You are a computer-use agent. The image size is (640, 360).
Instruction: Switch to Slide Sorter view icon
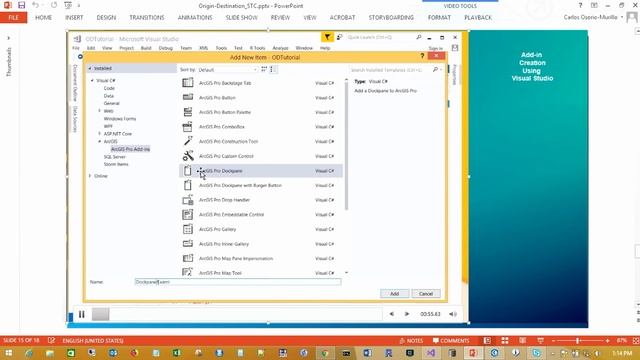pyautogui.click(x=505, y=340)
